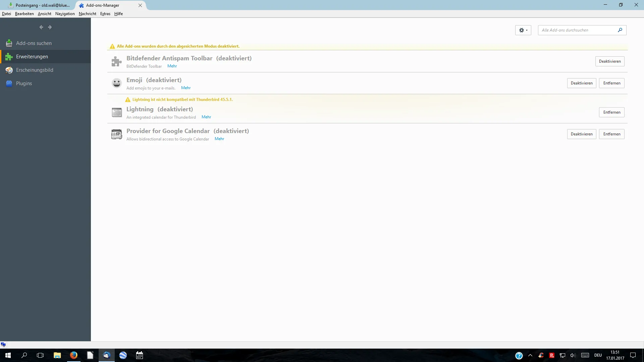Click the Provider for Google Calendar icon
Screen dimensions: 644x362
pyautogui.click(x=116, y=134)
